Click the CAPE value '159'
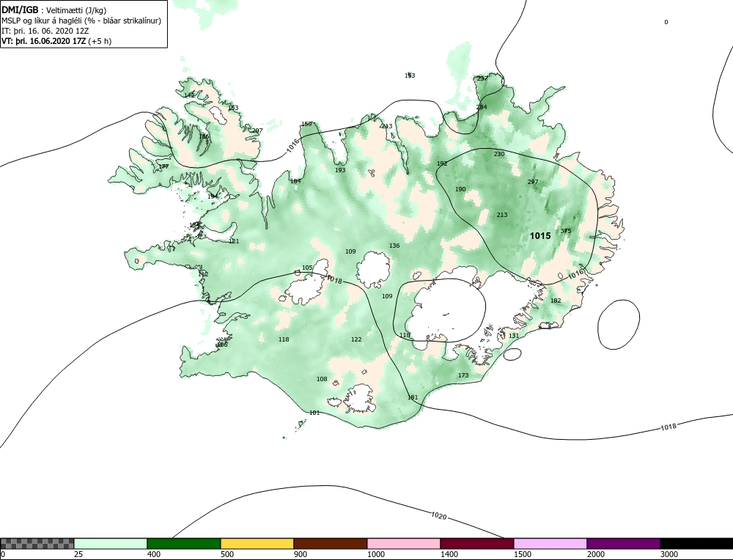Image resolution: width=733 pixels, height=560 pixels. click(306, 124)
